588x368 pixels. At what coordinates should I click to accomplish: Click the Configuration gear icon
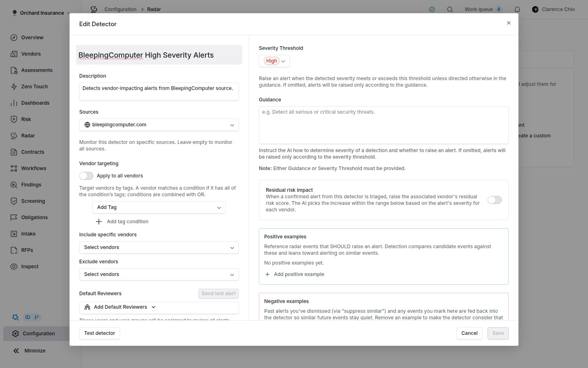[x=16, y=334]
